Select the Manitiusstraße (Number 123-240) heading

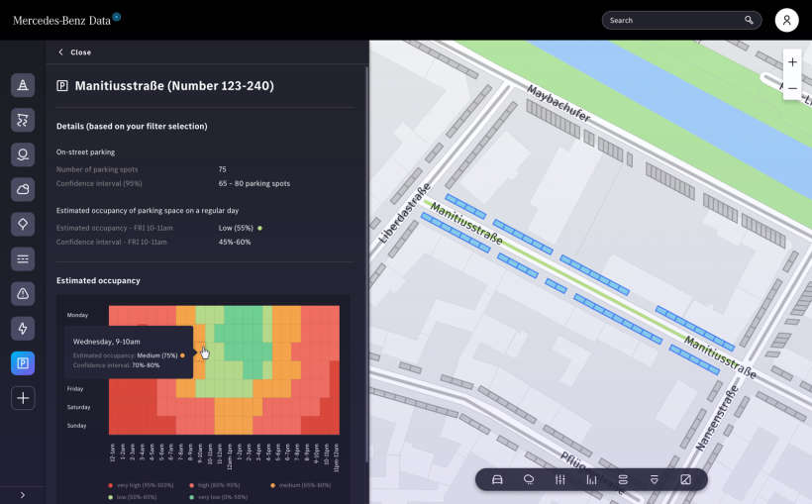[x=174, y=86]
